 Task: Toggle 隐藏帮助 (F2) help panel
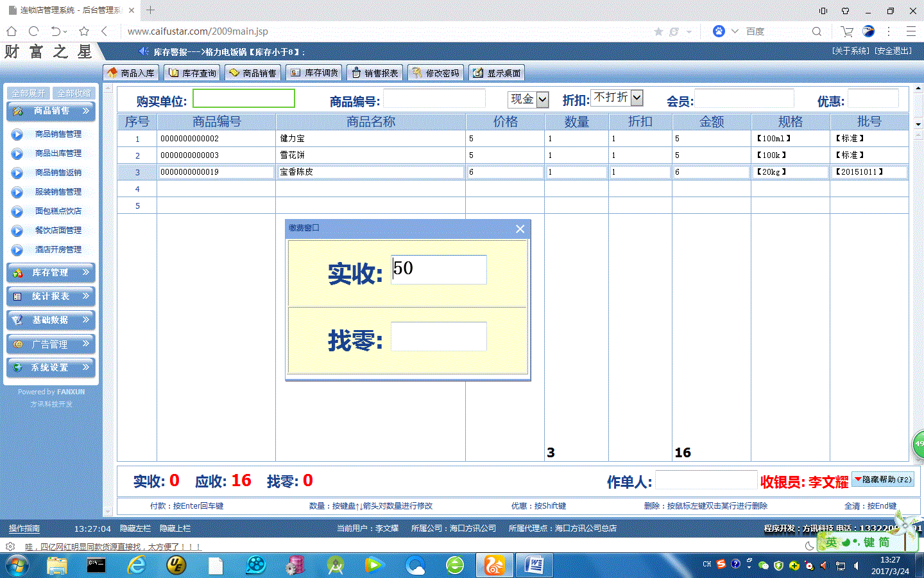pyautogui.click(x=882, y=480)
